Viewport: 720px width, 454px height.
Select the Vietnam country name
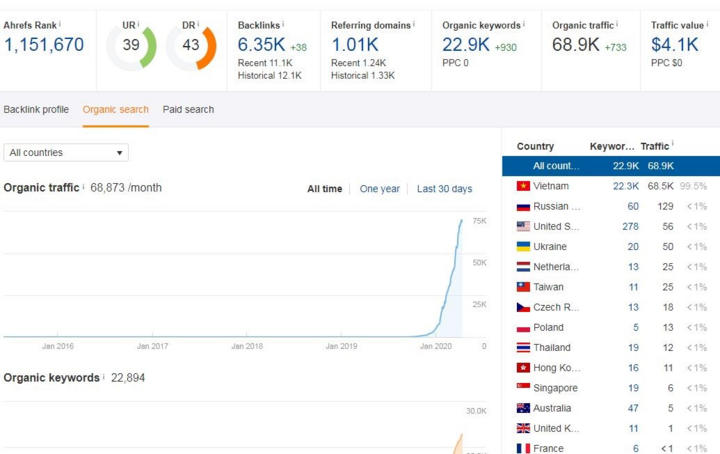coord(551,186)
